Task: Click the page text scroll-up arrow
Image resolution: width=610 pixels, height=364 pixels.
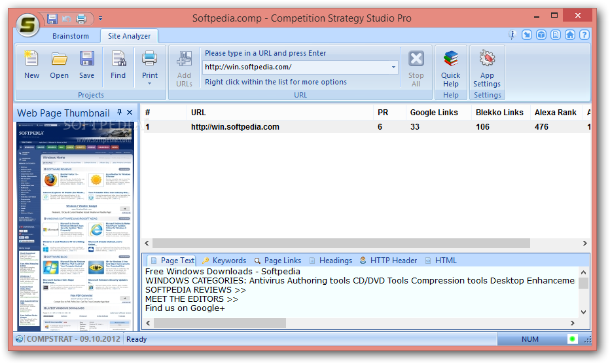Action: (x=583, y=272)
